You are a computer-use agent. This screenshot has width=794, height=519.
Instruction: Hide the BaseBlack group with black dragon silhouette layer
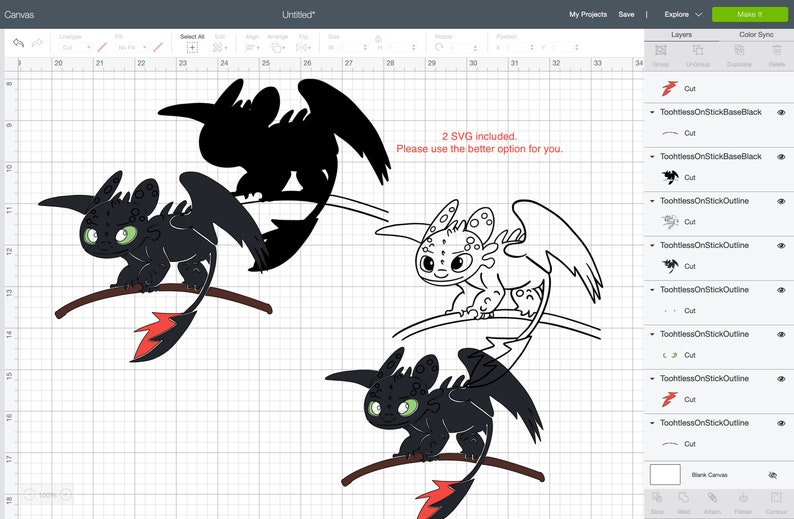pos(781,157)
